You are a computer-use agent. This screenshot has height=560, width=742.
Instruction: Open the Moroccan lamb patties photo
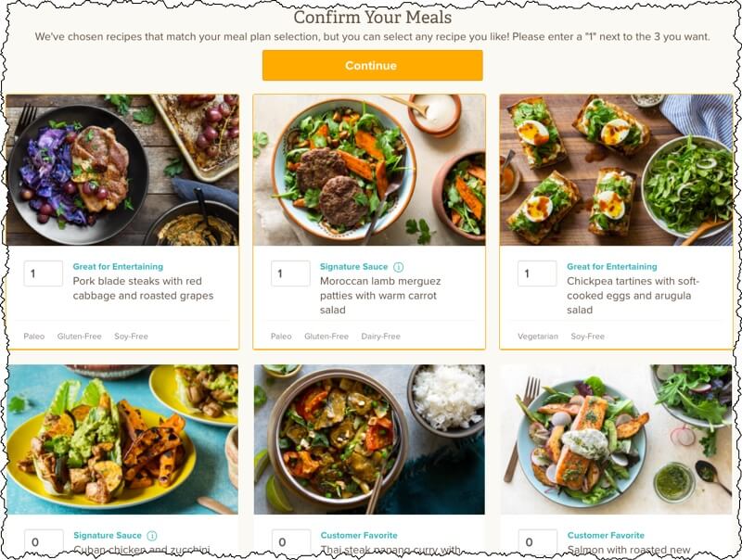coord(369,170)
